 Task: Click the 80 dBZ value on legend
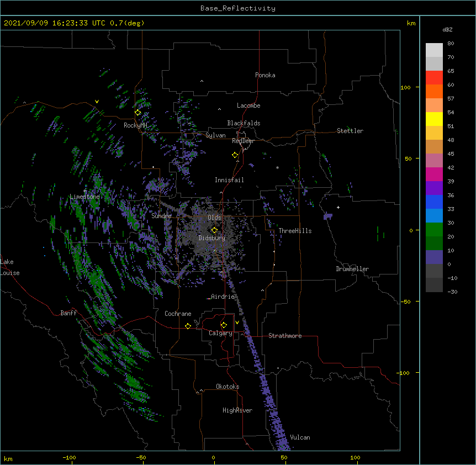(x=451, y=44)
